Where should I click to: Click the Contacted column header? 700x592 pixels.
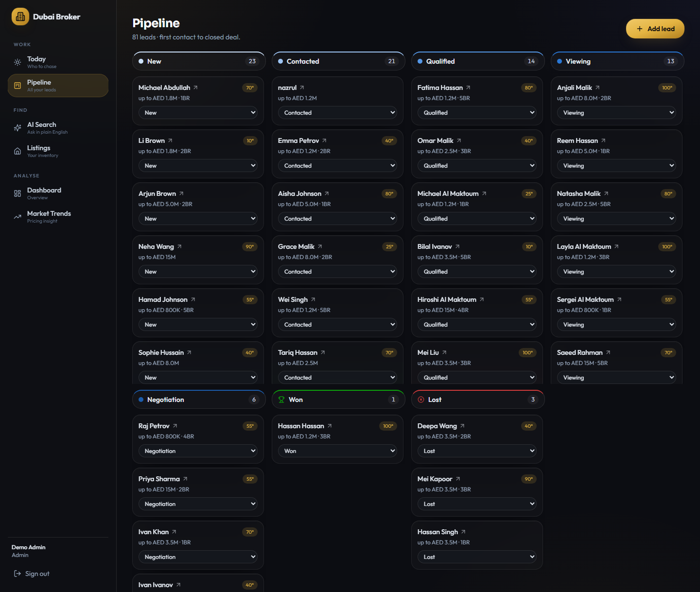coord(338,61)
